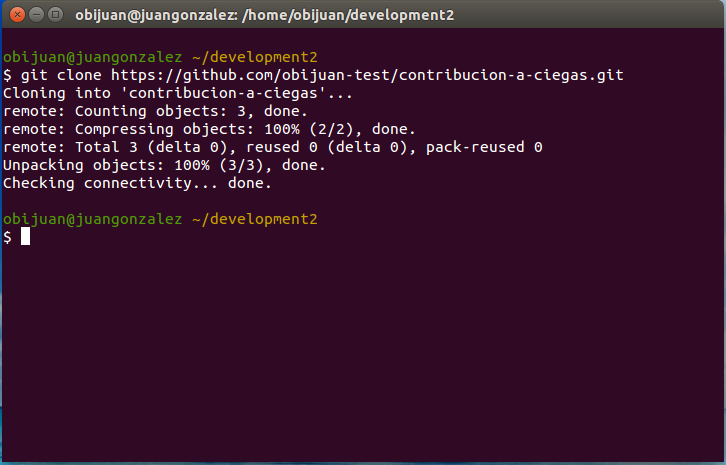Click the ~/development2 path in the last prompt
The height and width of the screenshot is (465, 726).
tap(254, 219)
